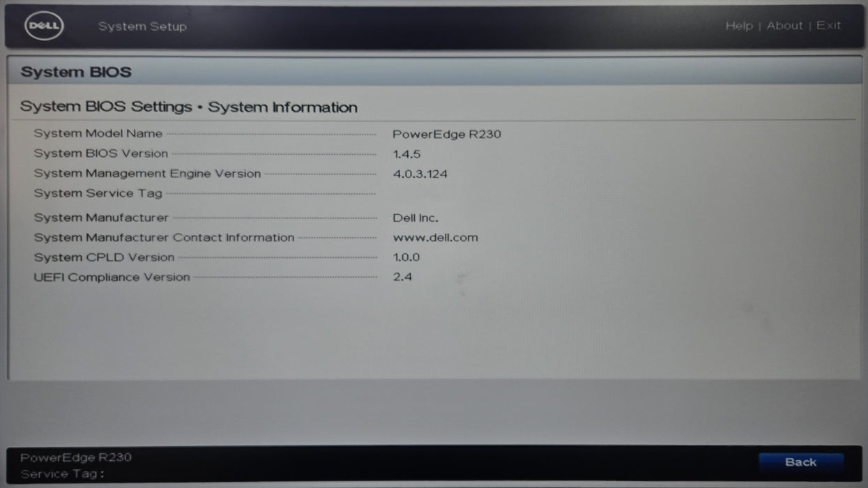Select the UEFI Compliance Version label
The width and height of the screenshot is (868, 488).
coord(112,277)
